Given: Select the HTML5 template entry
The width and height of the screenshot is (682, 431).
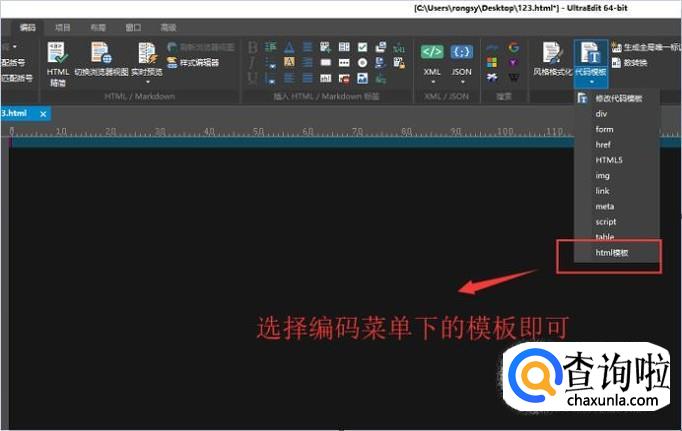Looking at the screenshot, I should 617,160.
